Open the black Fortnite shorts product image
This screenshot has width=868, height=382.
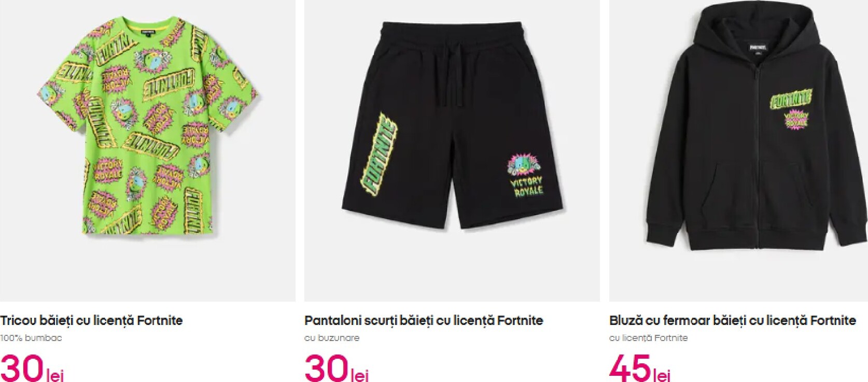(452, 150)
